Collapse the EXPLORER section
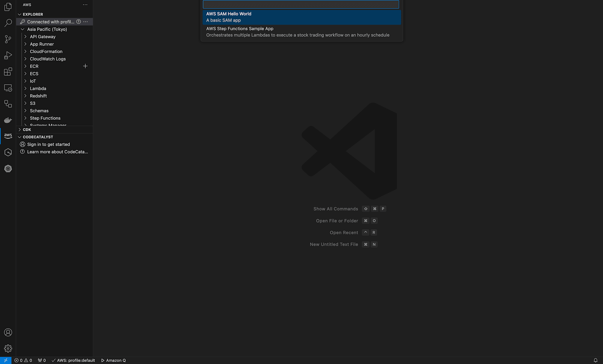603x364 pixels. [20, 14]
